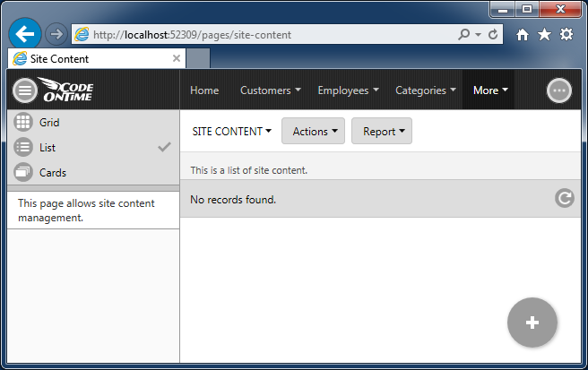
Task: Click the Code OnTime logo
Action: click(x=65, y=90)
